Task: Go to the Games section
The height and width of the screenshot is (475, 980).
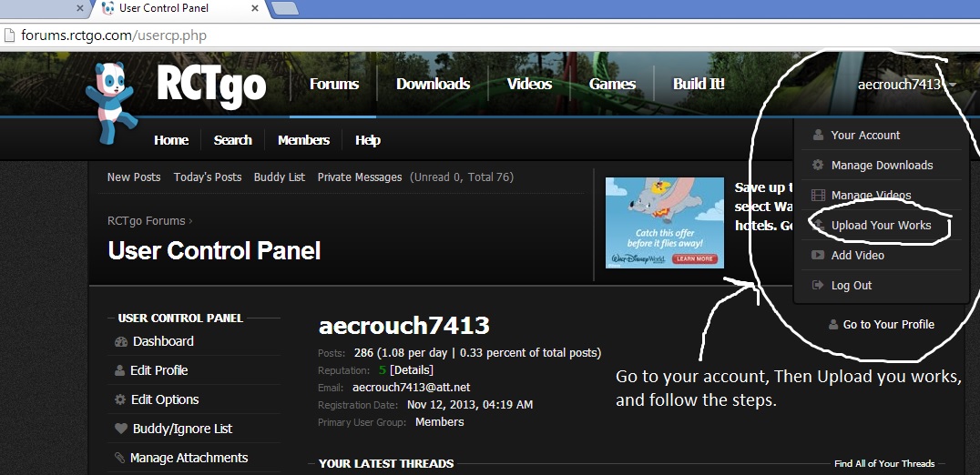Action: 612,84
